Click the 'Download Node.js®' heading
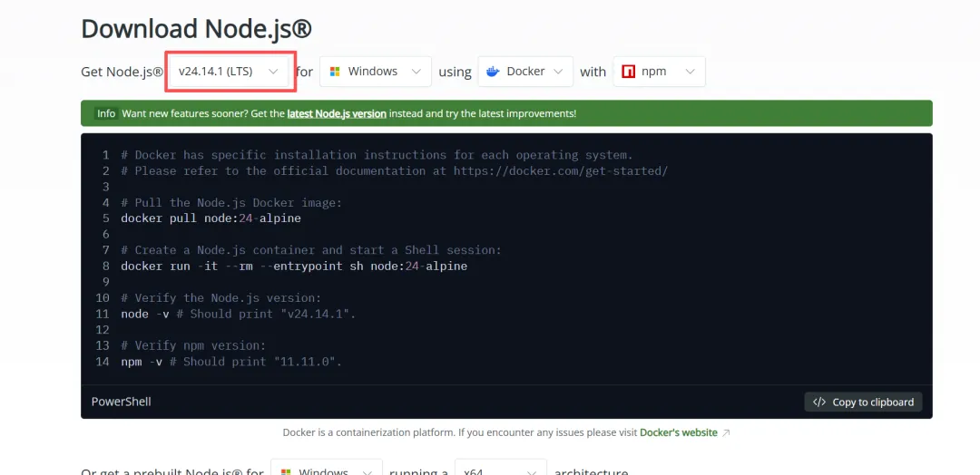 196,29
